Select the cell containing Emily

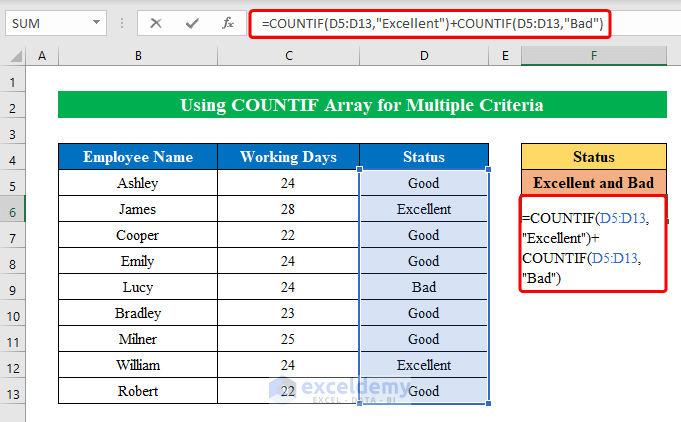pyautogui.click(x=138, y=261)
